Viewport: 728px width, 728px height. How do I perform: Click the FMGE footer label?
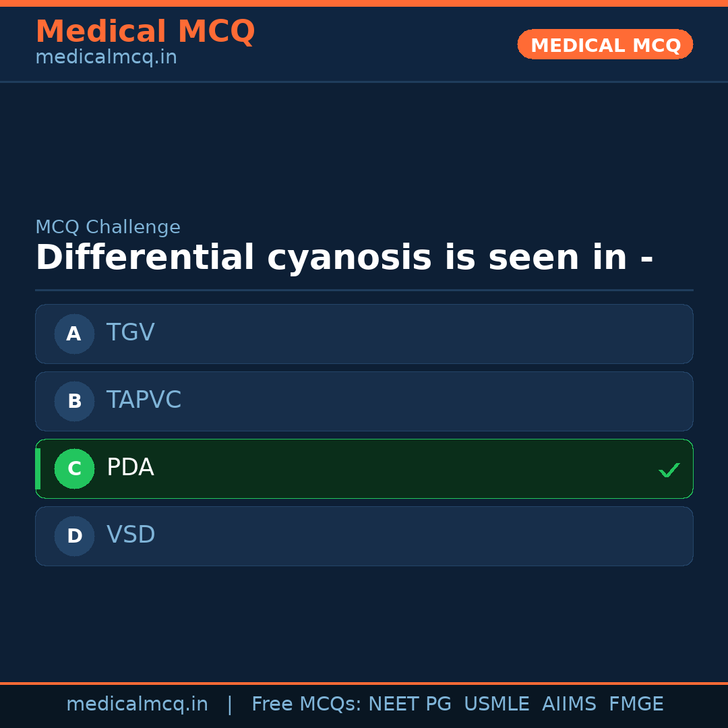coord(636,704)
